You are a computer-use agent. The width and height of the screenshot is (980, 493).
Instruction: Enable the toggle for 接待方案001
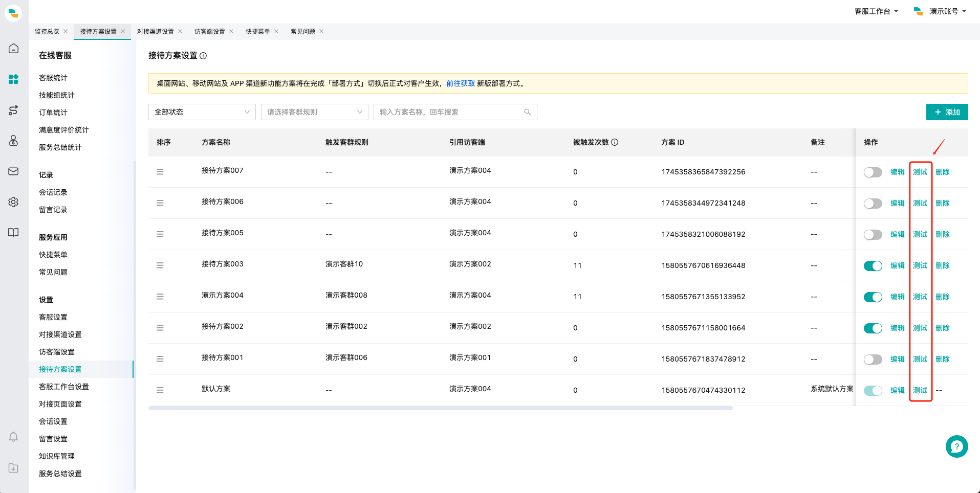pyautogui.click(x=873, y=360)
